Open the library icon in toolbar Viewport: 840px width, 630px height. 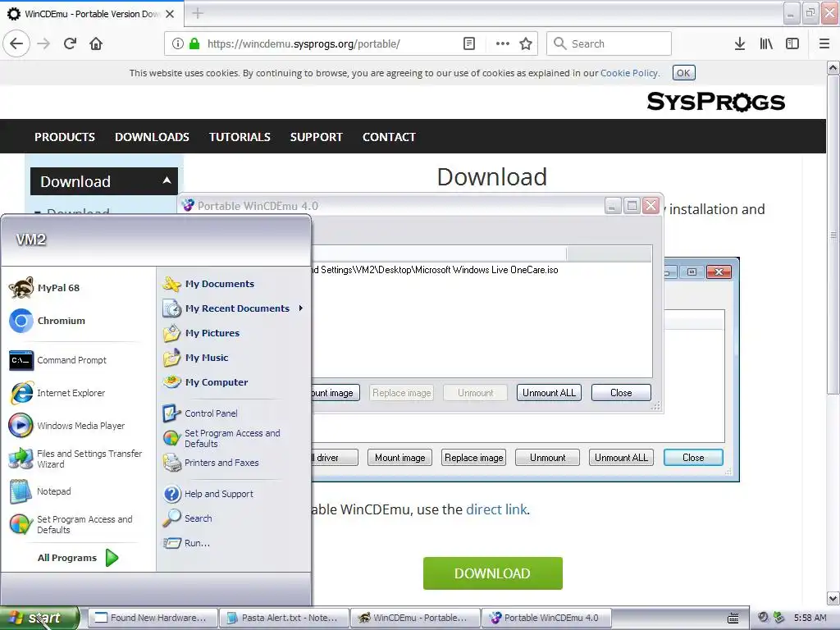click(766, 44)
